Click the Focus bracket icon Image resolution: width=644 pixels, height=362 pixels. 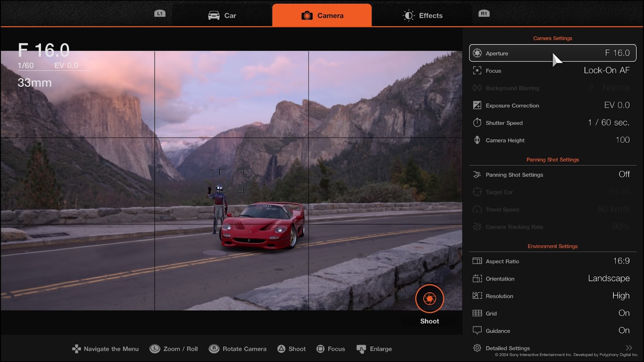(477, 70)
